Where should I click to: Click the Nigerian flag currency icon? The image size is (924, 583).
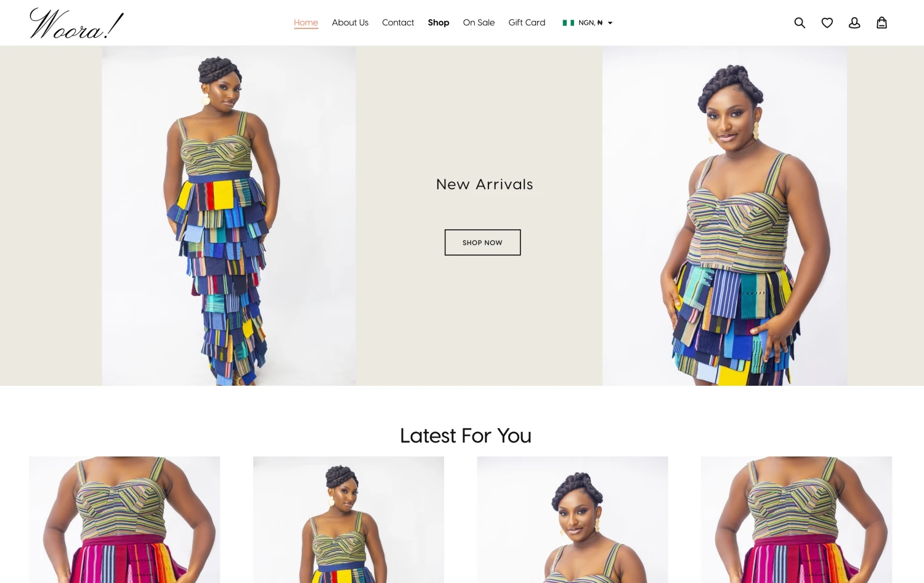tap(568, 23)
